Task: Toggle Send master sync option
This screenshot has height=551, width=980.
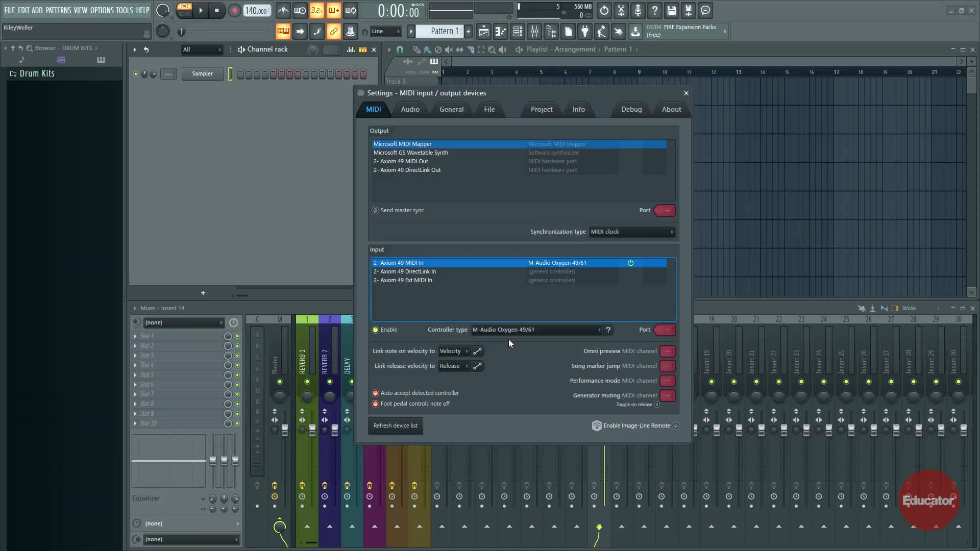Action: [376, 211]
